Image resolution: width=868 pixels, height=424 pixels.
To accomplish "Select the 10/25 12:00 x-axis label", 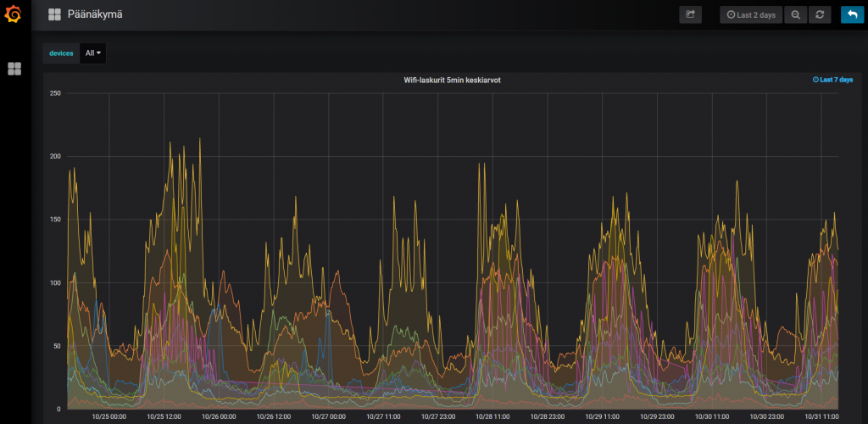I will [x=165, y=416].
